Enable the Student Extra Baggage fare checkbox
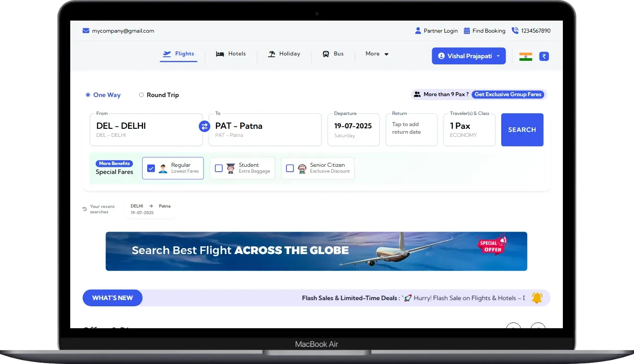The height and width of the screenshot is (364, 634). pos(219,168)
